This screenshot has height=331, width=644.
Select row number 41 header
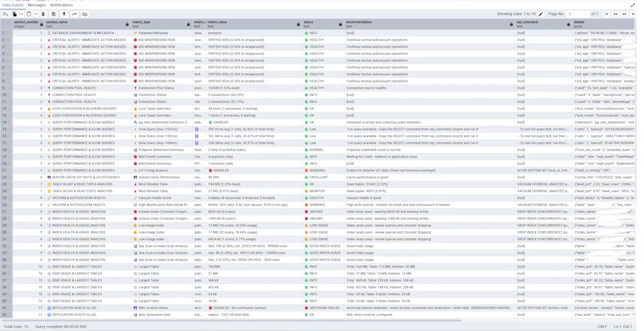tap(6, 308)
